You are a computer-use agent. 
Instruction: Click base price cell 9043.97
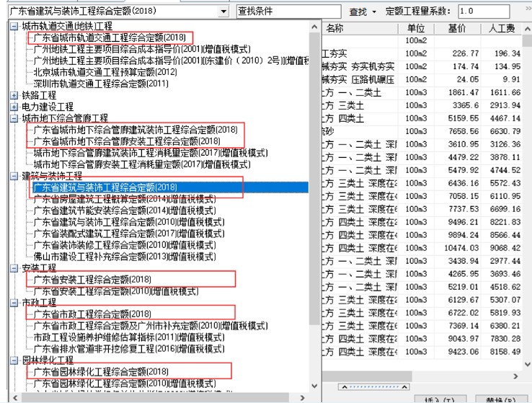pyautogui.click(x=457, y=339)
